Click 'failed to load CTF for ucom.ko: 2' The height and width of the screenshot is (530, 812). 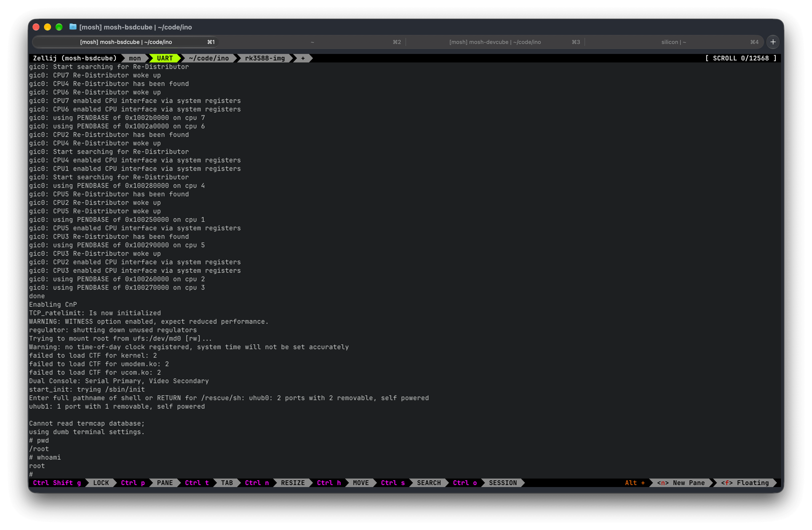coord(95,373)
